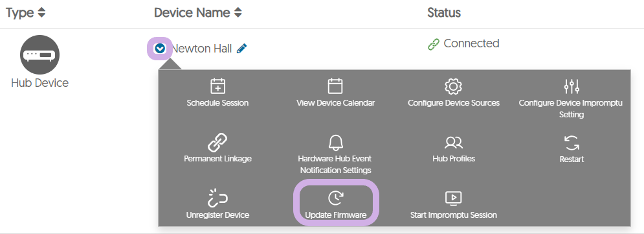The height and width of the screenshot is (234, 644).
Task: Collapse the Newton Hall device menu chevron
Action: pos(160,49)
